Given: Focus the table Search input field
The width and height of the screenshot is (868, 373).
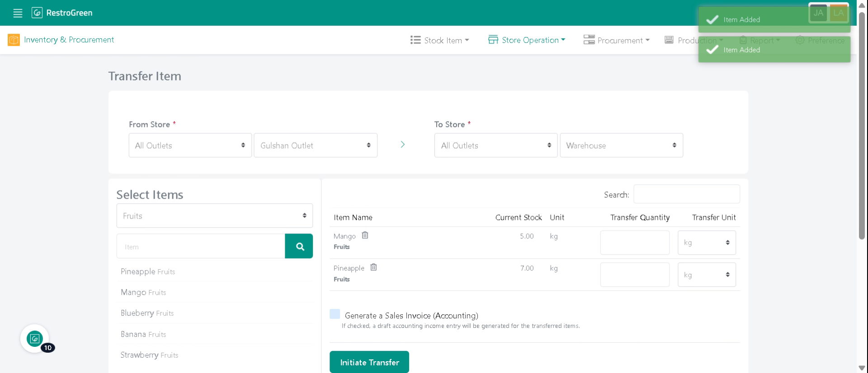Looking at the screenshot, I should point(686,194).
